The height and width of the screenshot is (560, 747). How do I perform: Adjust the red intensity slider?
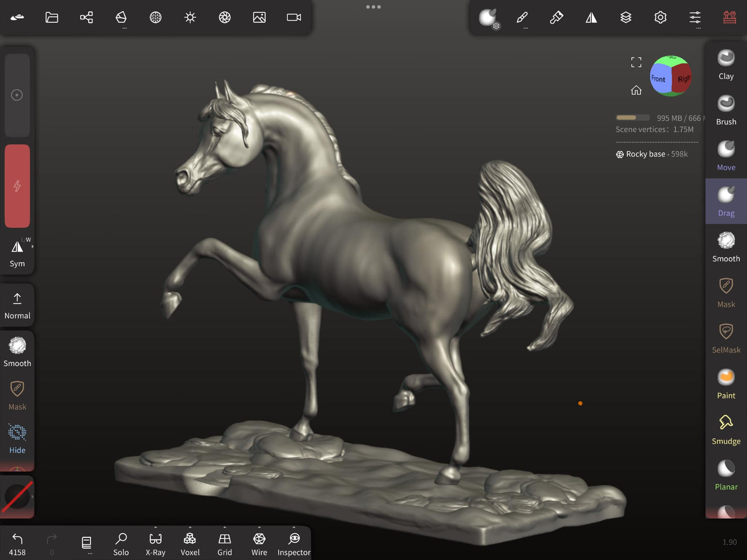pos(17,186)
